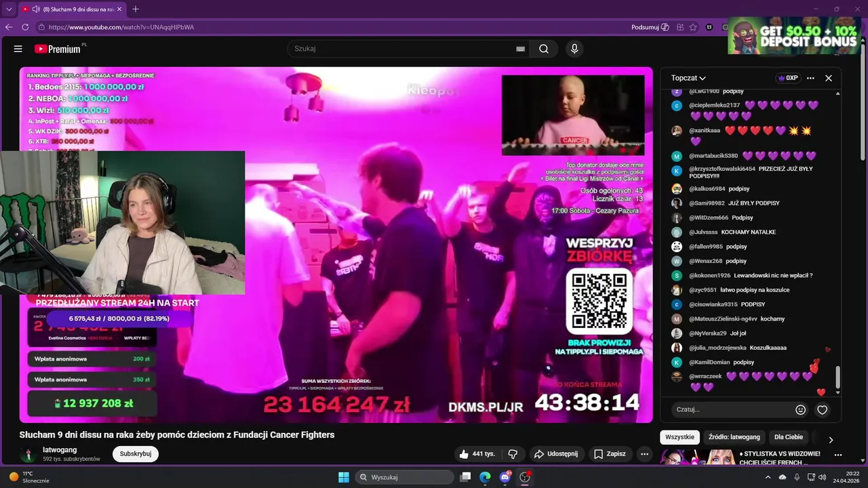Open the emoji picker in chat

[x=801, y=410]
